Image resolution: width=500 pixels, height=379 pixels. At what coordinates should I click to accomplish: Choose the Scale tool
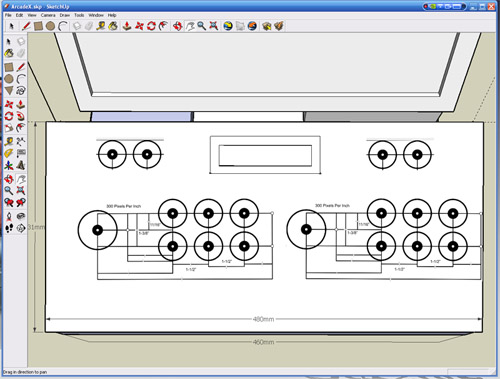click(9, 128)
